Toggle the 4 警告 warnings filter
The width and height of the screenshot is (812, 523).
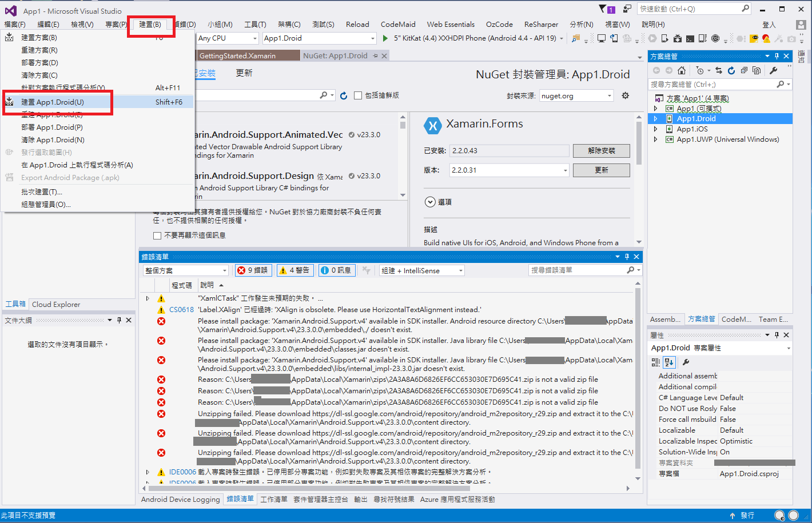coord(296,270)
